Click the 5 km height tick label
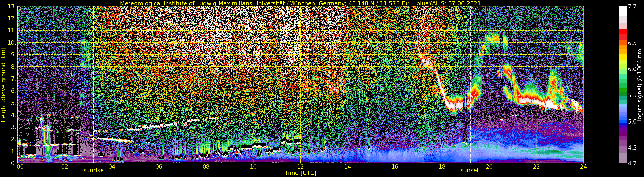 click(x=14, y=103)
